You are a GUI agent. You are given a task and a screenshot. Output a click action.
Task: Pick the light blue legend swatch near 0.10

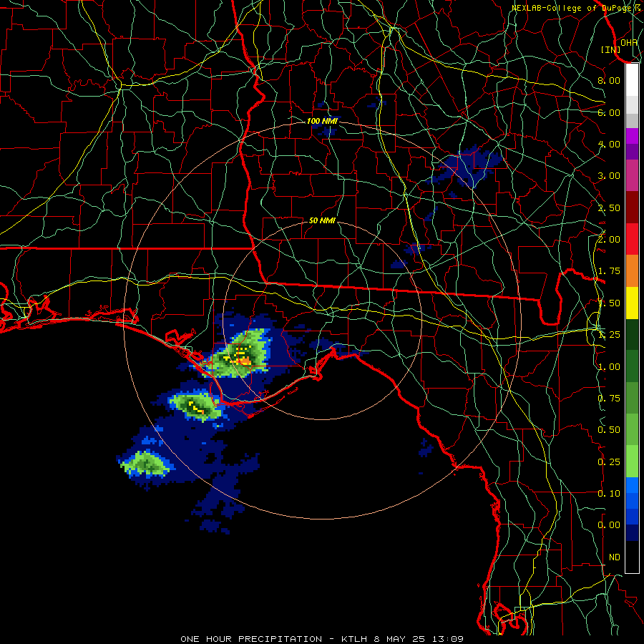coord(632,485)
